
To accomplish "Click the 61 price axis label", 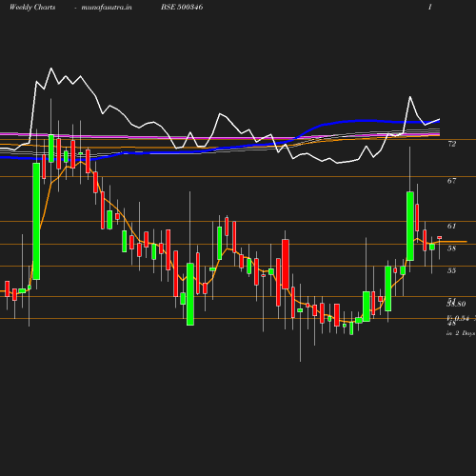I will coord(451,227).
